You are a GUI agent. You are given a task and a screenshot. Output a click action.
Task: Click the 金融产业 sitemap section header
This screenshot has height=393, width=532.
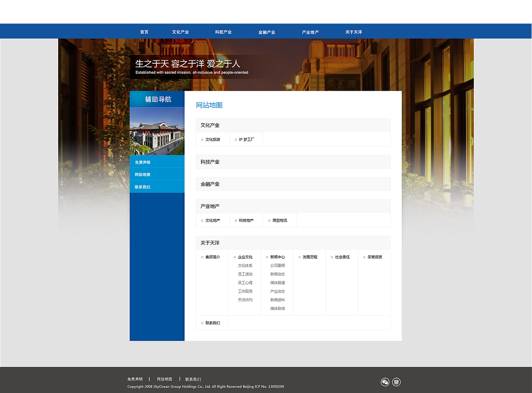point(293,184)
